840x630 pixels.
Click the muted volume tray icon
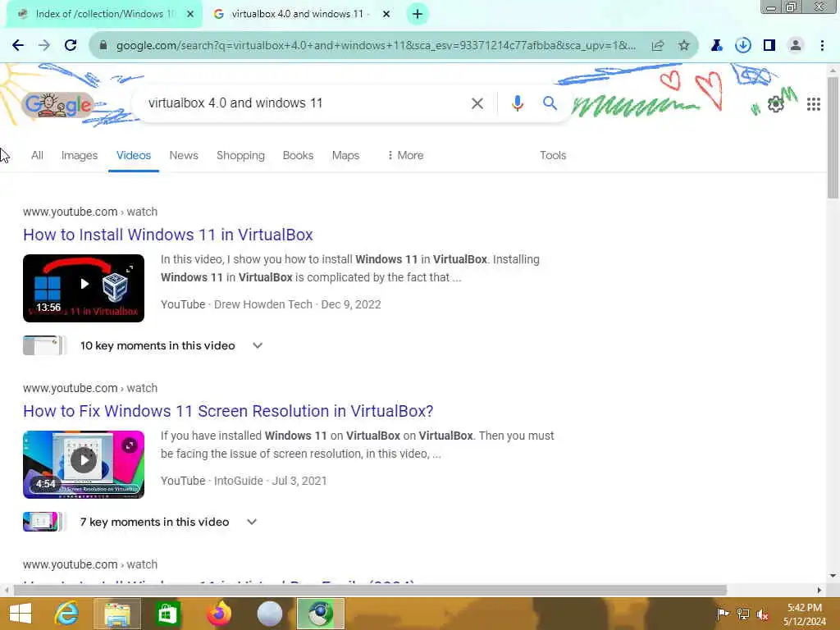point(763,614)
